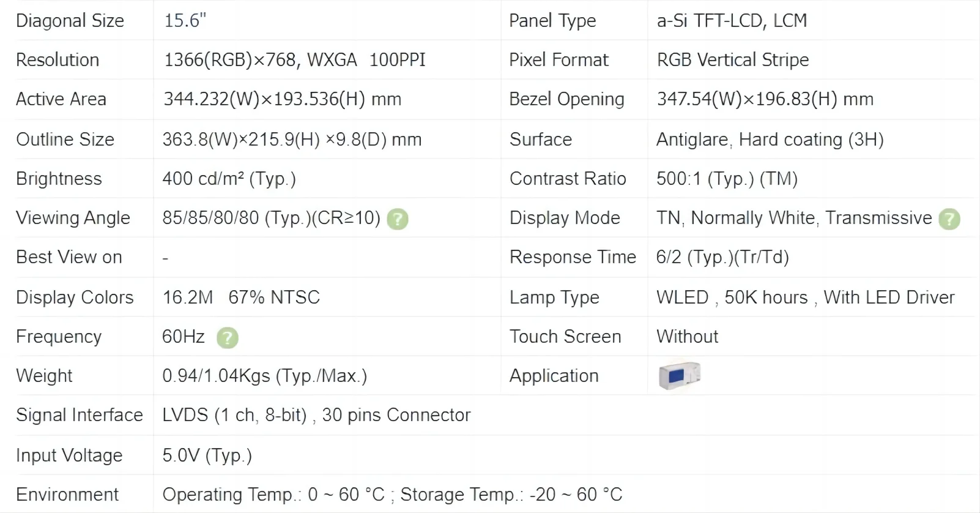
Task: Click the RGB Vertical Stripe text
Action: 732,60
